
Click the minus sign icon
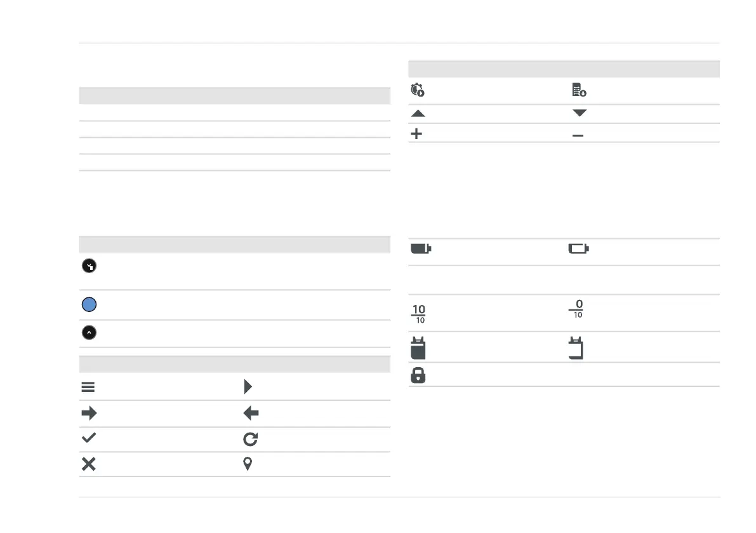578,135
